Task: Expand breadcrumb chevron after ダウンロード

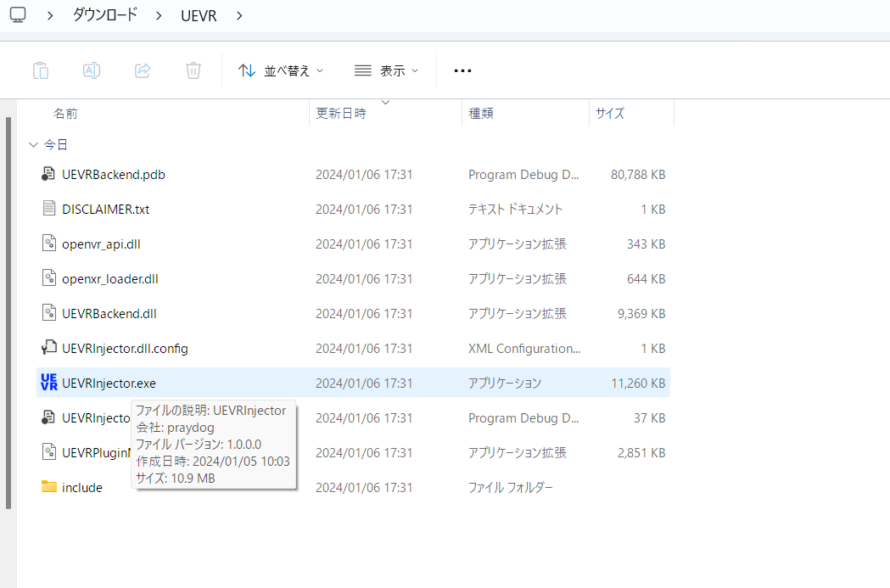Action: tap(159, 16)
